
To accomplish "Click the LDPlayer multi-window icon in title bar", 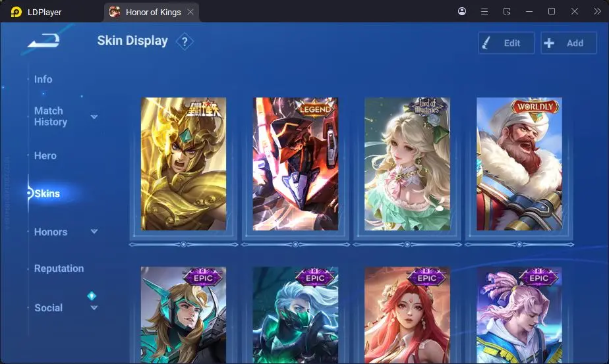I will (x=507, y=11).
